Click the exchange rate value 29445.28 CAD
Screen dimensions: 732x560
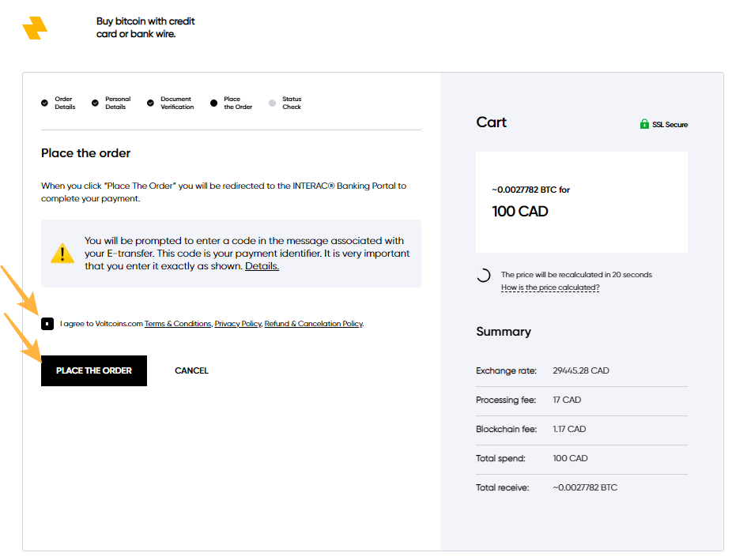tap(581, 370)
